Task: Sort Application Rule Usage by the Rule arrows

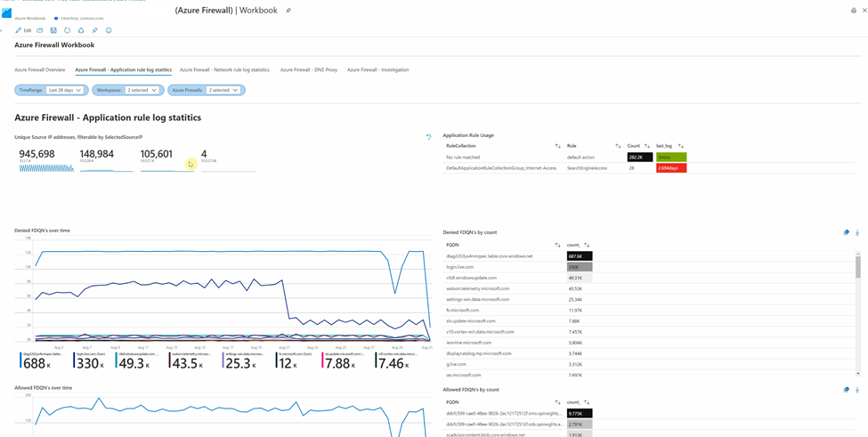Action: (618, 146)
